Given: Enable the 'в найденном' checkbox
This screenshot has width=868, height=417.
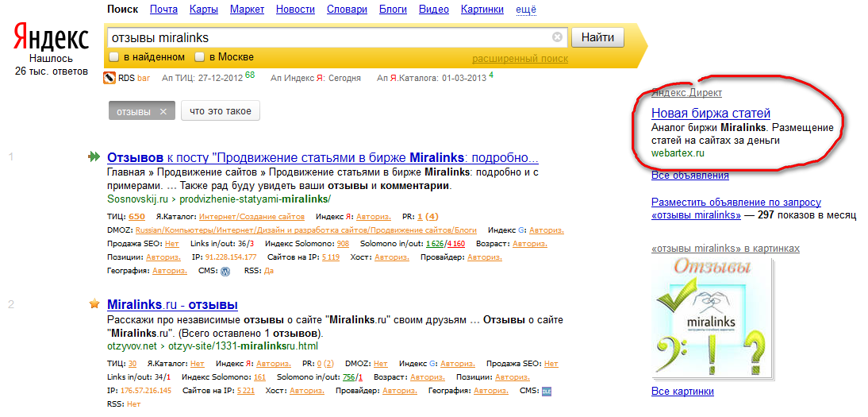Looking at the screenshot, I should click(114, 57).
